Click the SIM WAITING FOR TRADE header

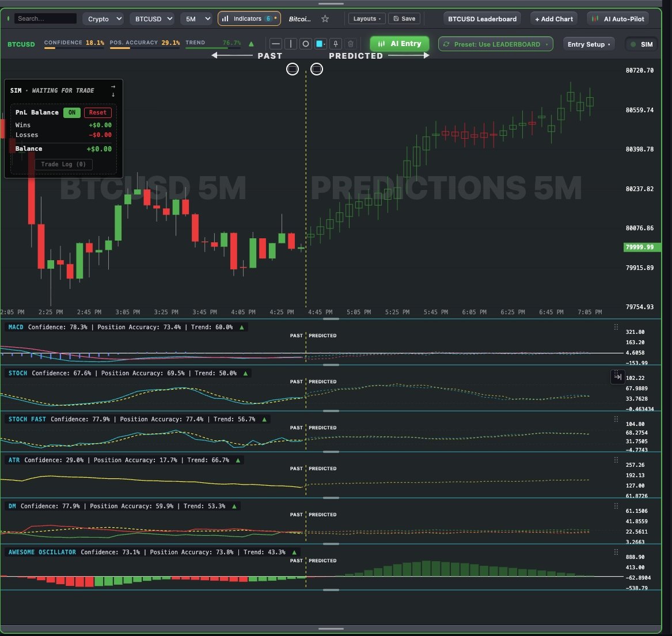click(x=52, y=90)
